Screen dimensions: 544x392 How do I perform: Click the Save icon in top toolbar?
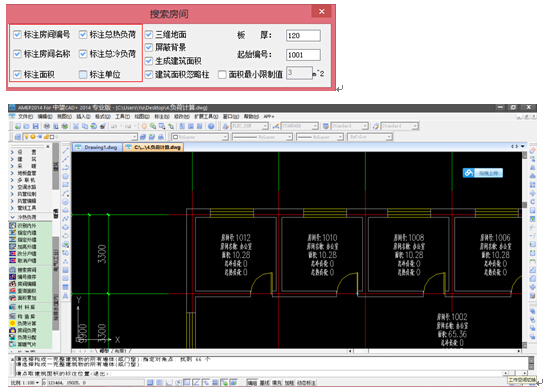pyautogui.click(x=35, y=126)
